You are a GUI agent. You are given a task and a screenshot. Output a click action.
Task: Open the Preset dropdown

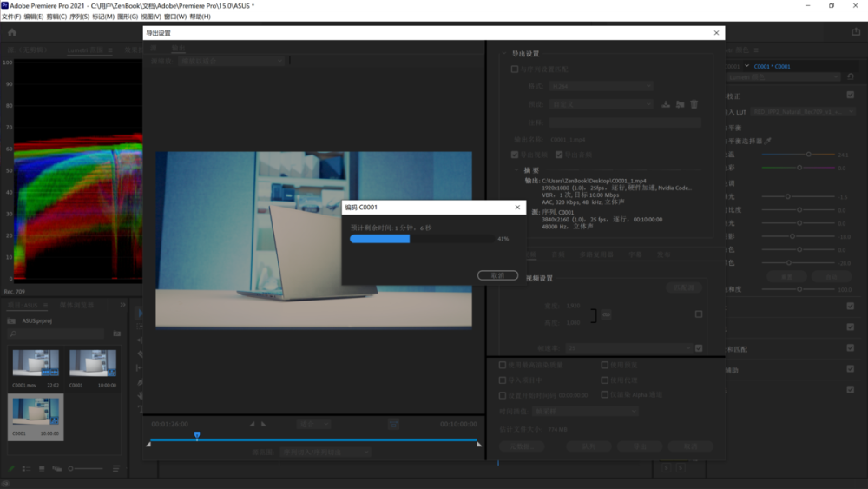point(602,104)
